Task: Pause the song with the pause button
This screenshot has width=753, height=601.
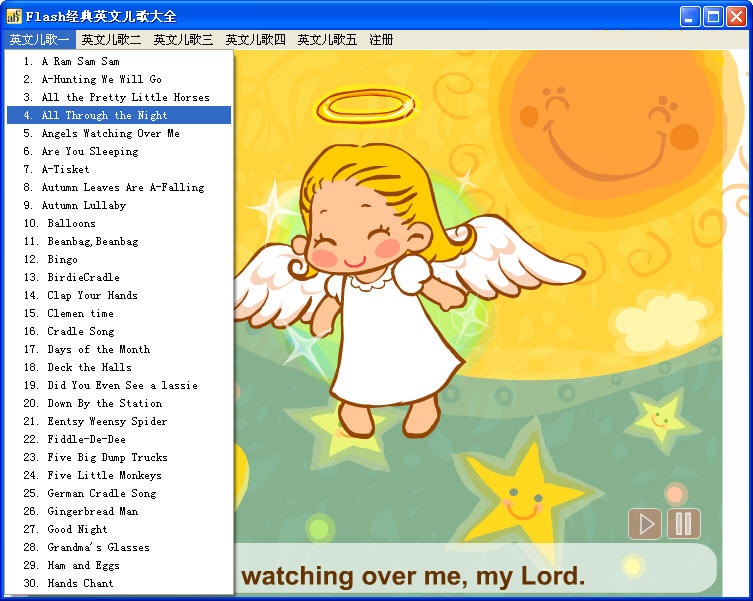Action: tap(684, 524)
